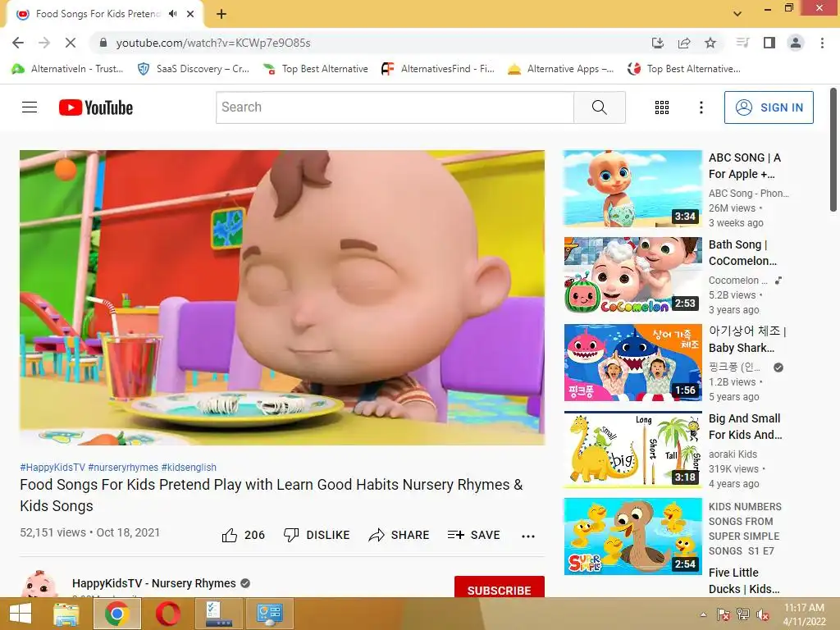Click the main video player
The image size is (840, 630).
click(282, 297)
